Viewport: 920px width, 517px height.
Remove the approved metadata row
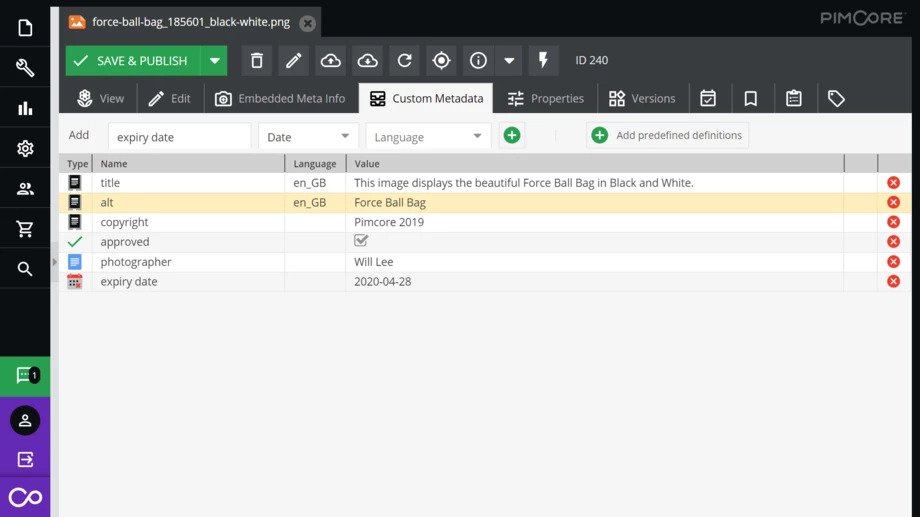pos(894,242)
